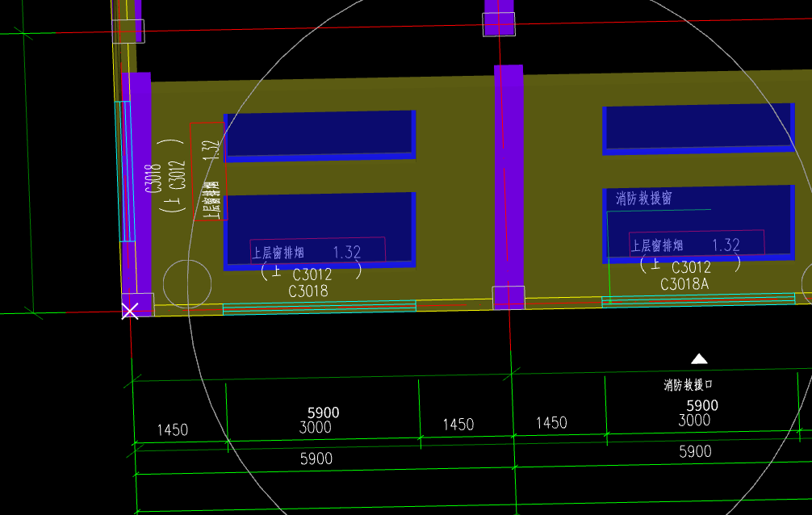
Task: Select the 上层窗排烟 1.32 box above horizontal C3018
Action: click(x=318, y=251)
